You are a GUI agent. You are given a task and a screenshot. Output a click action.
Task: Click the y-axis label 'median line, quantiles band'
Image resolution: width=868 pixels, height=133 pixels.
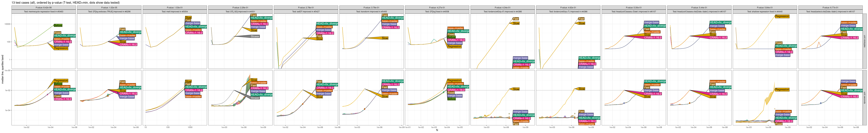(3, 69)
